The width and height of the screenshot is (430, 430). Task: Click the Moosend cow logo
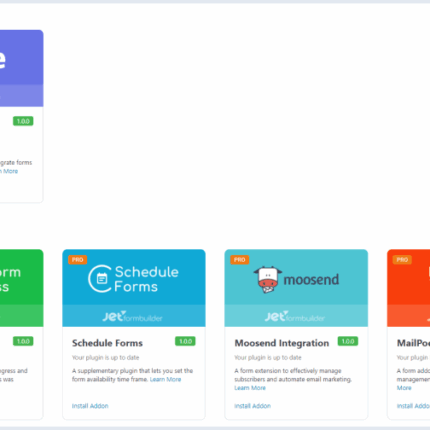tap(268, 279)
